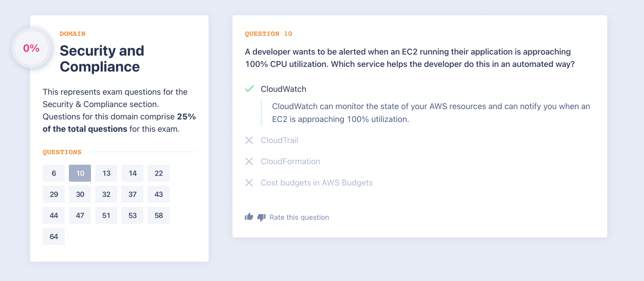Go to question 6
The image size is (644, 281).
pyautogui.click(x=54, y=173)
